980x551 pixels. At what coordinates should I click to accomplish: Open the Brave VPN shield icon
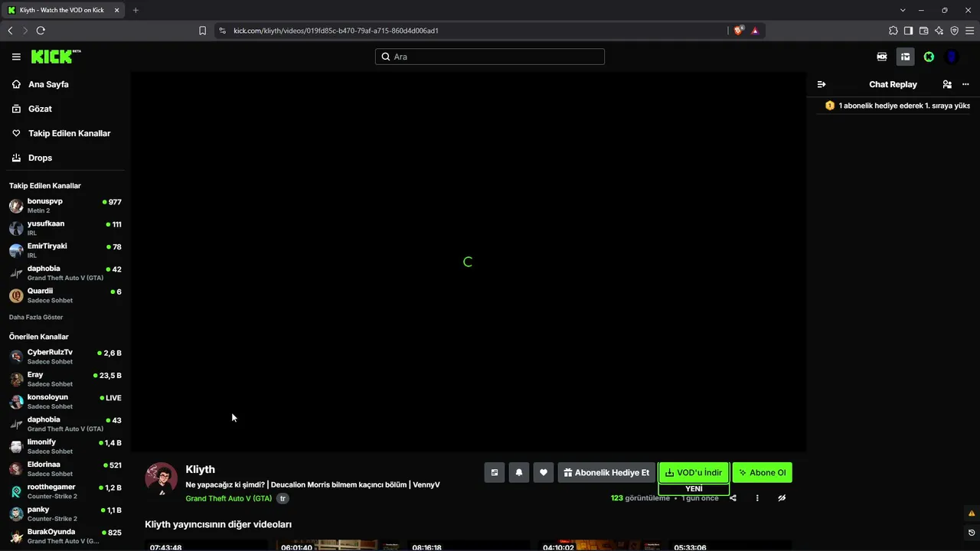[x=954, y=31]
